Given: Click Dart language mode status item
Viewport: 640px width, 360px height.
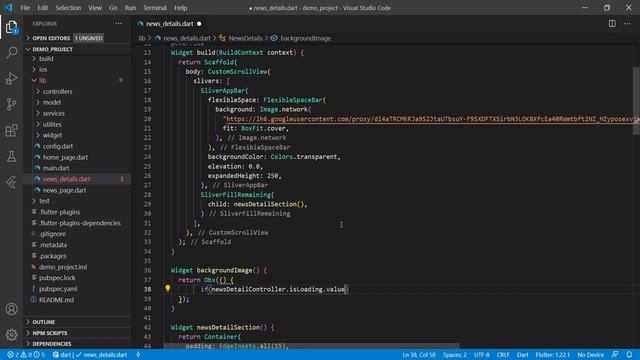Looking at the screenshot, I should (x=522, y=355).
